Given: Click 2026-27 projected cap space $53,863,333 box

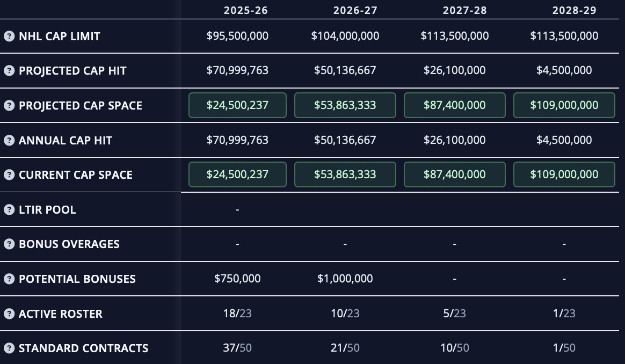Looking at the screenshot, I should [345, 105].
